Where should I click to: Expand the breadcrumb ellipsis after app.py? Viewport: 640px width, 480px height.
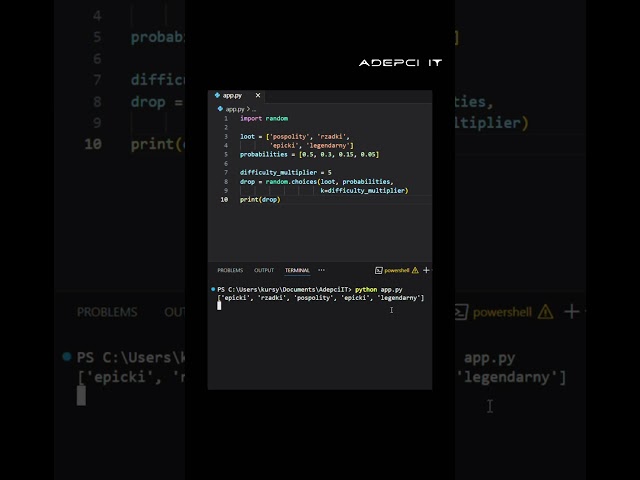click(x=254, y=109)
